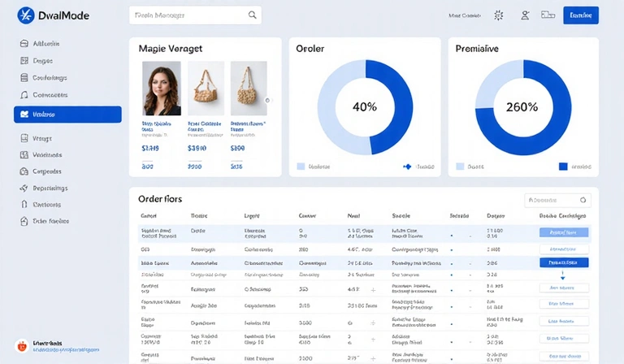Screen dimensions: 624x364
Task: Open the sidebar item with the tablet document icon
Action: (x=37, y=138)
